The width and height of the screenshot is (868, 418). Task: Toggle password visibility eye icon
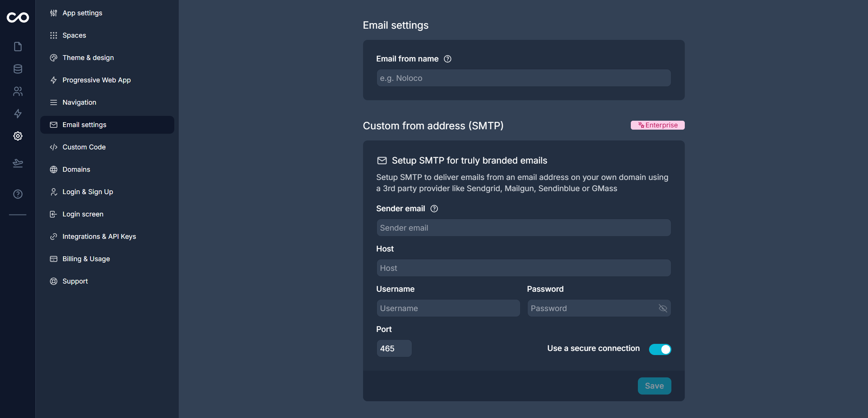[x=663, y=308]
